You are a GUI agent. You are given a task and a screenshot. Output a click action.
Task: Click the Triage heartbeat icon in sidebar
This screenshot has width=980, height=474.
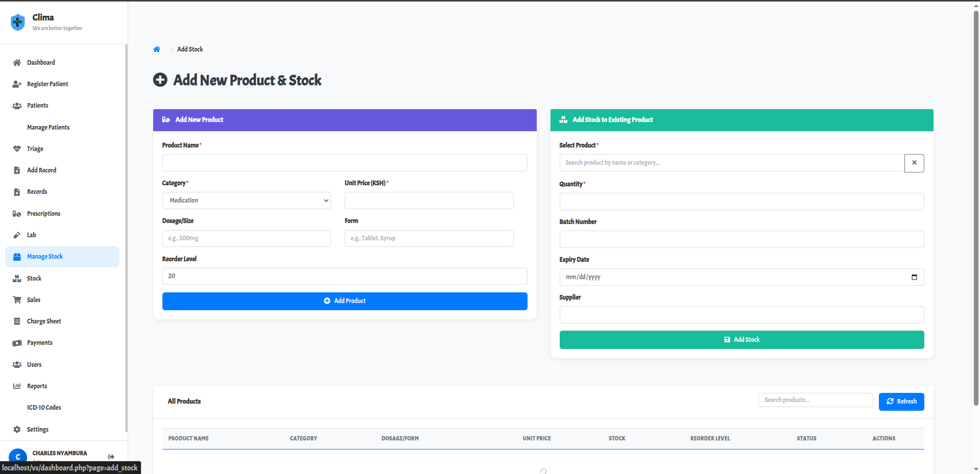click(17, 149)
